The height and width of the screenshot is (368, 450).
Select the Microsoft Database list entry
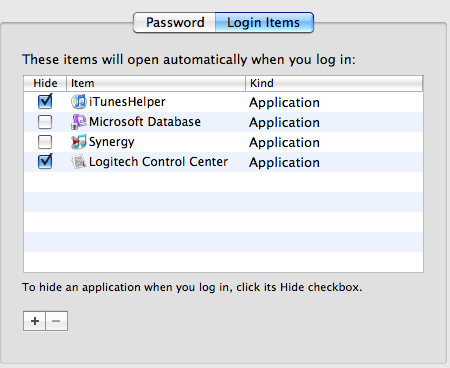[x=145, y=122]
